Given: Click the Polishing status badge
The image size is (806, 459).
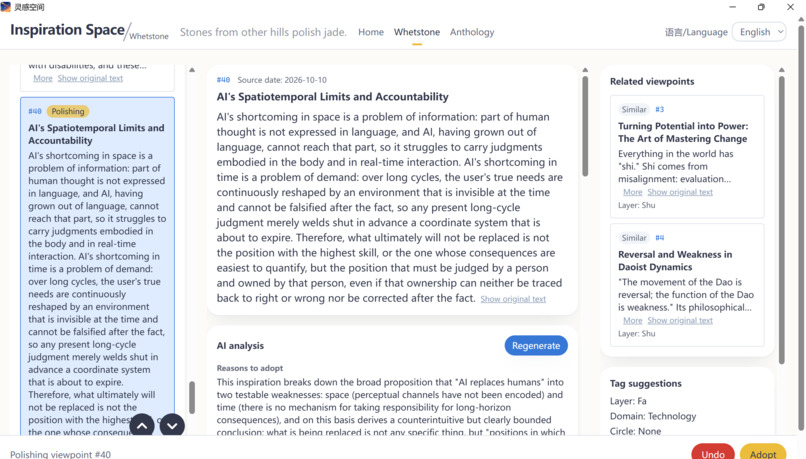Looking at the screenshot, I should 68,111.
